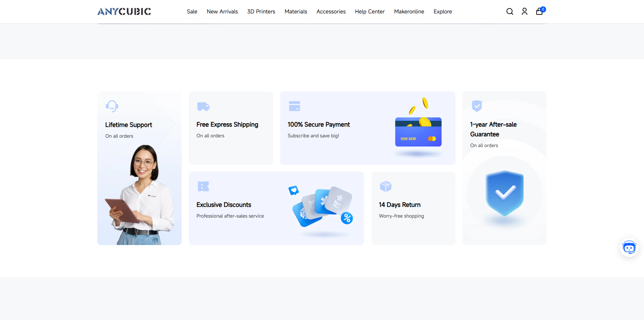
Task: Visit the Makeronline link
Action: pos(409,11)
